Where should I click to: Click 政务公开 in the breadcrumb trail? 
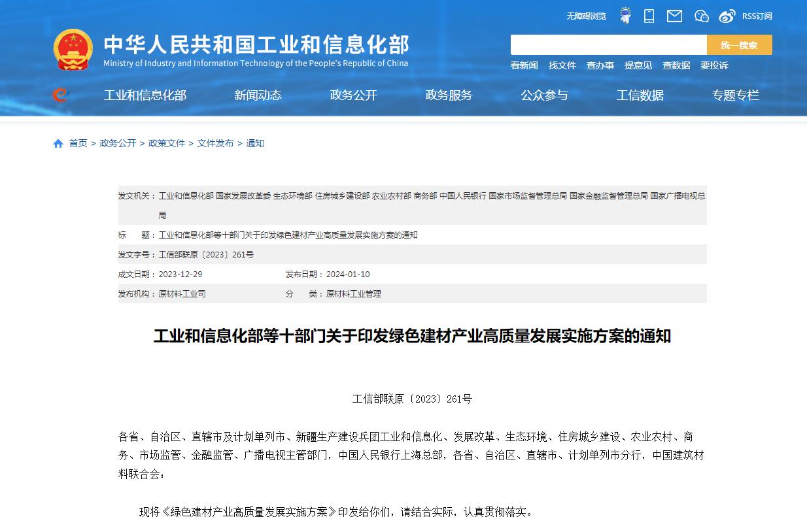click(x=118, y=143)
